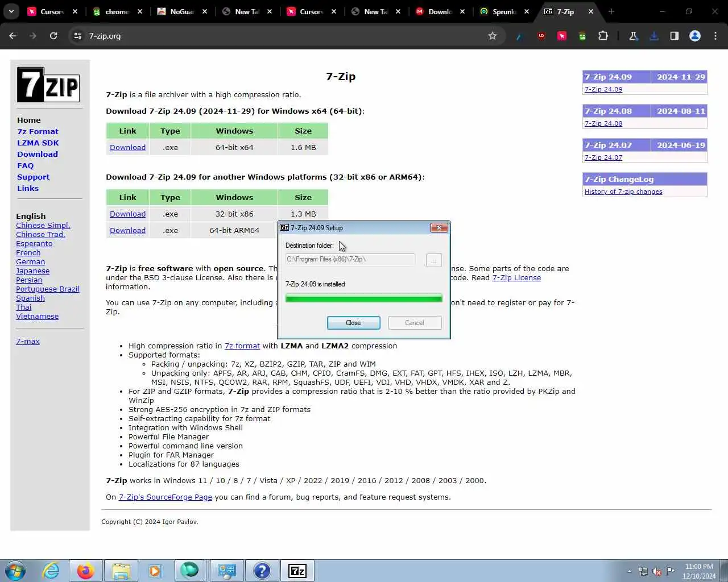Screen dimensions: 728x582
Task: Open the Chrome Labs flask icon
Action: [633, 36]
